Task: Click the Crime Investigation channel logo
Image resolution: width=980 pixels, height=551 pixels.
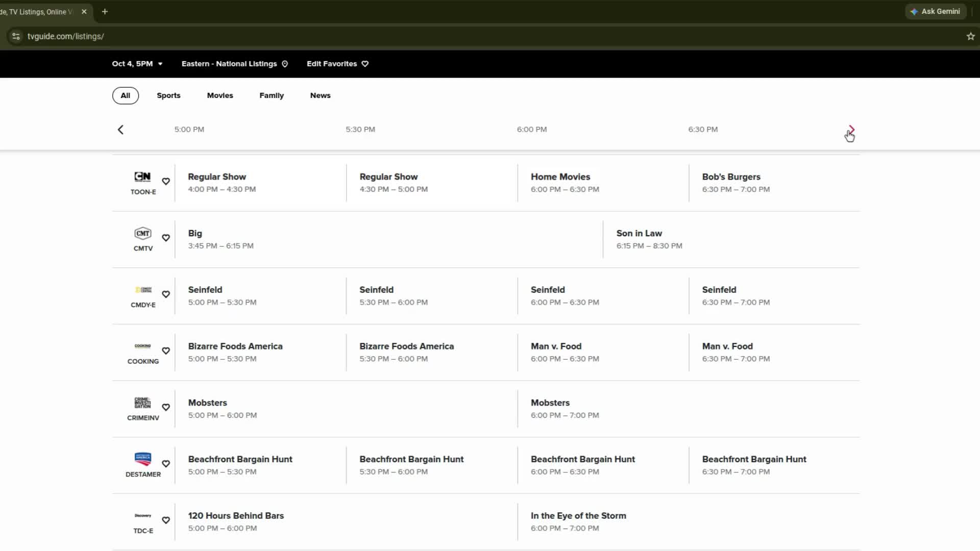Action: (x=142, y=403)
